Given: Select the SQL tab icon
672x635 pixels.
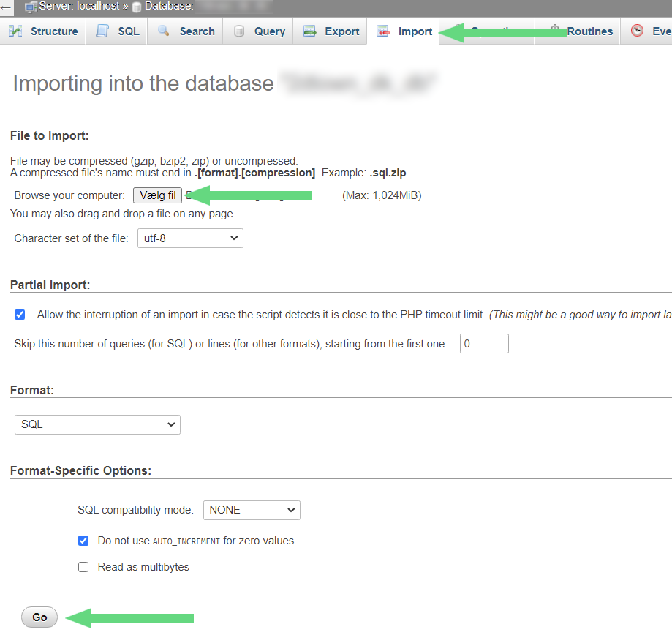Looking at the screenshot, I should tap(102, 31).
